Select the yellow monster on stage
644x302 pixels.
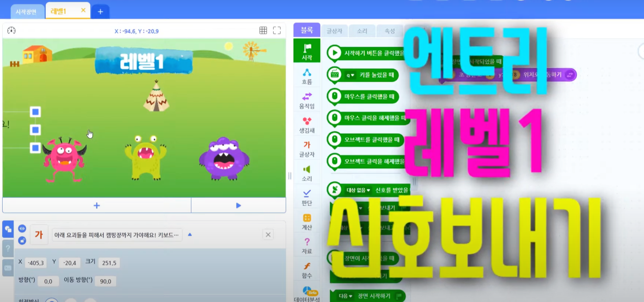tap(146, 158)
